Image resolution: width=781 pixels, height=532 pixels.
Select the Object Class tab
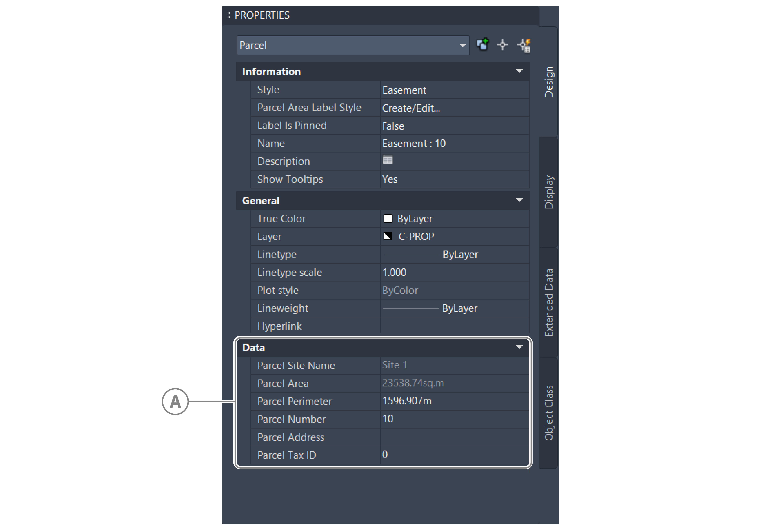[x=548, y=413]
